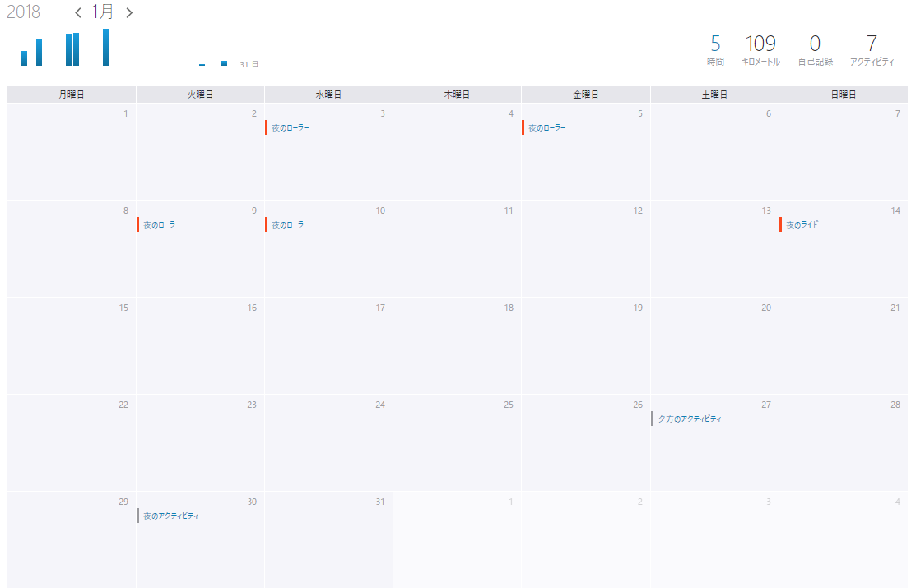Select day 15 in the calendar

[x=72, y=345]
